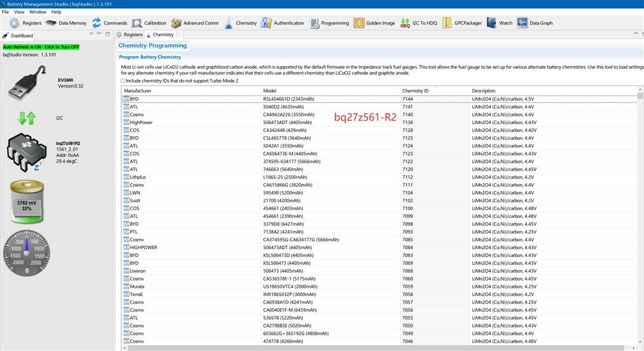Open the Calibration tool
The height and width of the screenshot is (351, 644).
[x=148, y=23]
